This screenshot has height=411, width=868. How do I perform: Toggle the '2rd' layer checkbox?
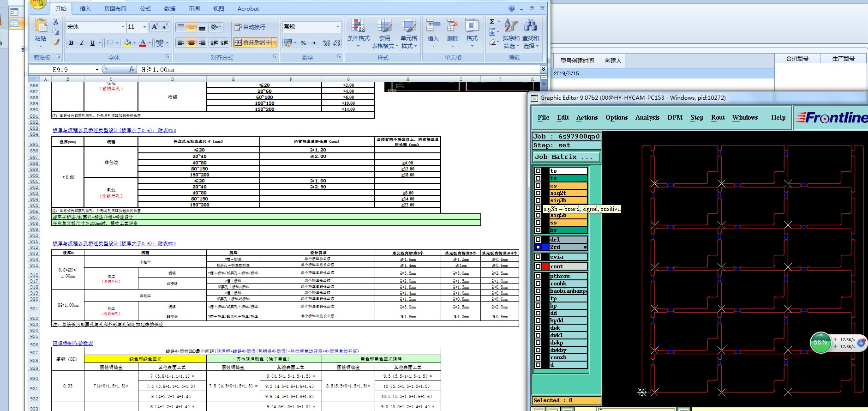point(538,247)
